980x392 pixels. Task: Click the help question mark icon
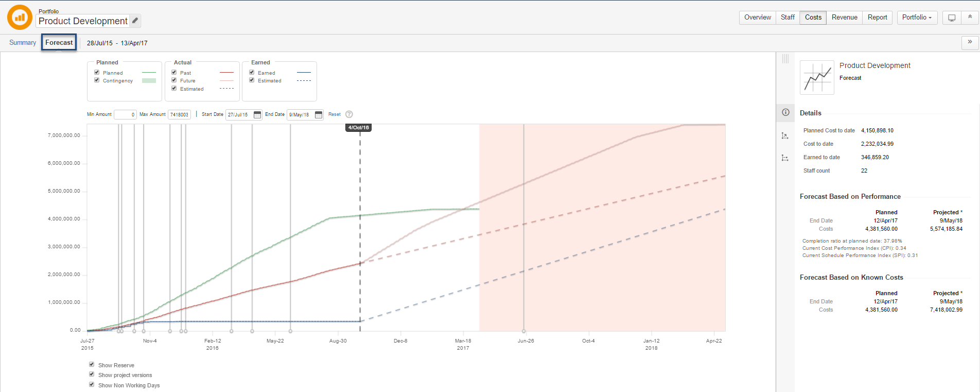click(x=349, y=114)
